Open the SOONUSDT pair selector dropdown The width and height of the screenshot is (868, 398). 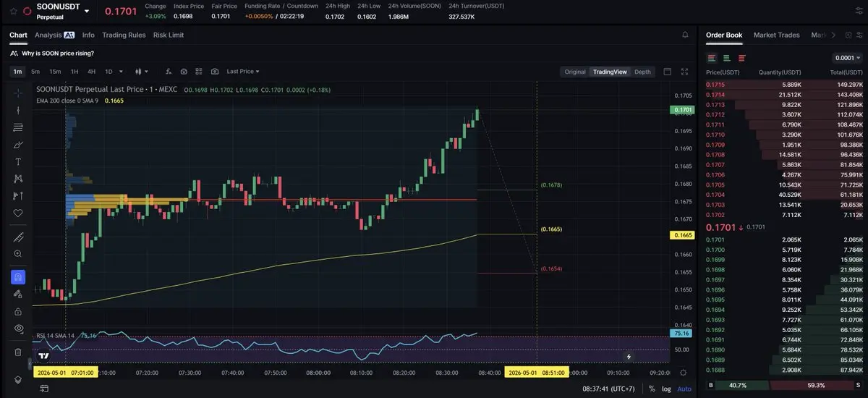point(88,12)
